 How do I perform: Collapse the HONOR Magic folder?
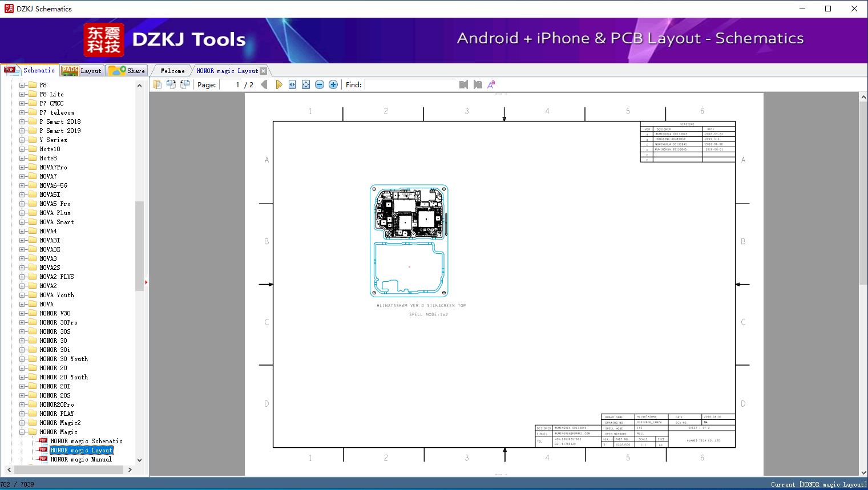22,432
